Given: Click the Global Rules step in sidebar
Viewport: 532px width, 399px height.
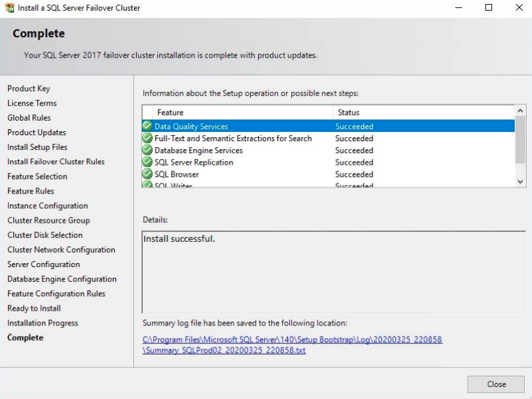Looking at the screenshot, I should click(29, 117).
